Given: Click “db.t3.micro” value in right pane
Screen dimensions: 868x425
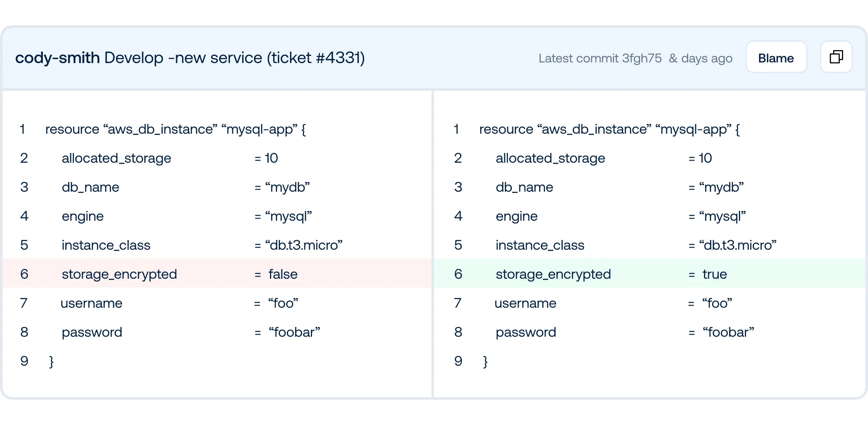Looking at the screenshot, I should [738, 245].
